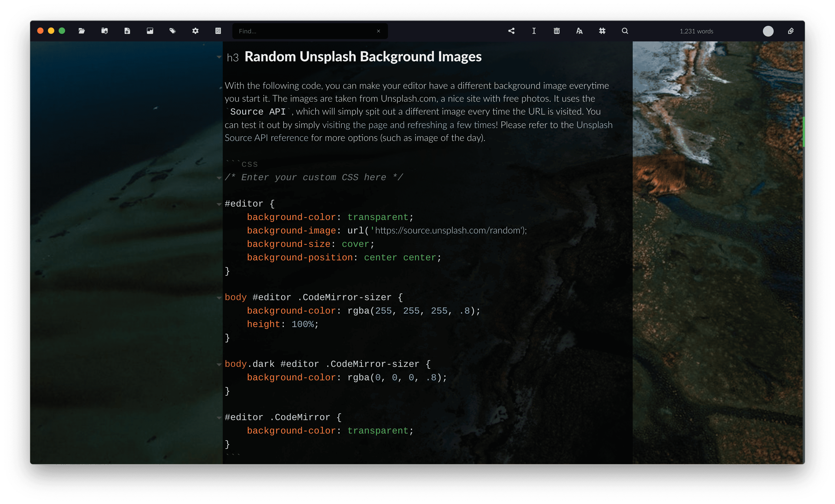Click the 1,231 words counter
The width and height of the screenshot is (835, 504).
(696, 31)
